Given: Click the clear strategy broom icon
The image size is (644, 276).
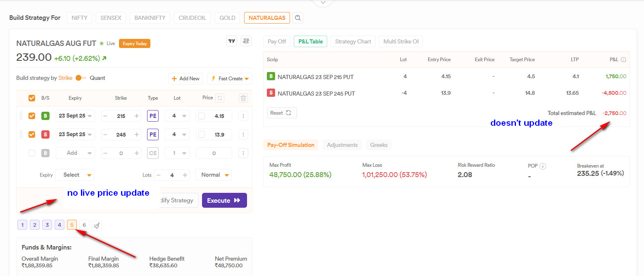Looking at the screenshot, I should pyautogui.click(x=97, y=225).
